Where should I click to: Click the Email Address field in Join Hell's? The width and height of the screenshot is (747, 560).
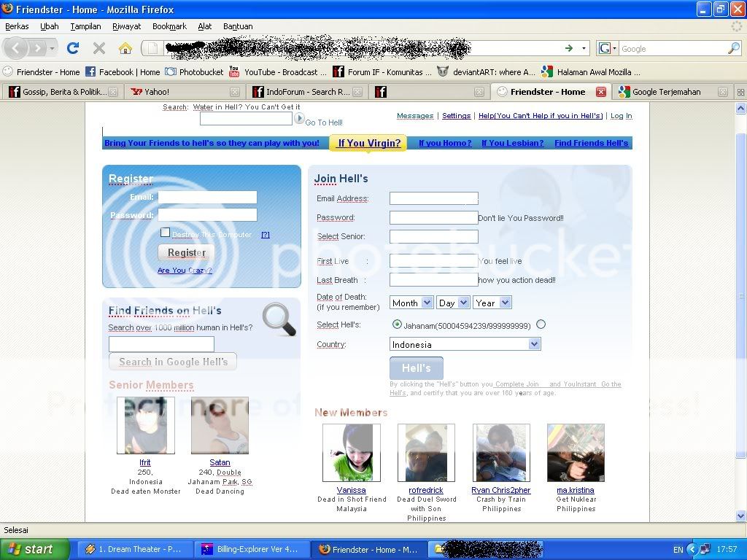click(x=434, y=198)
